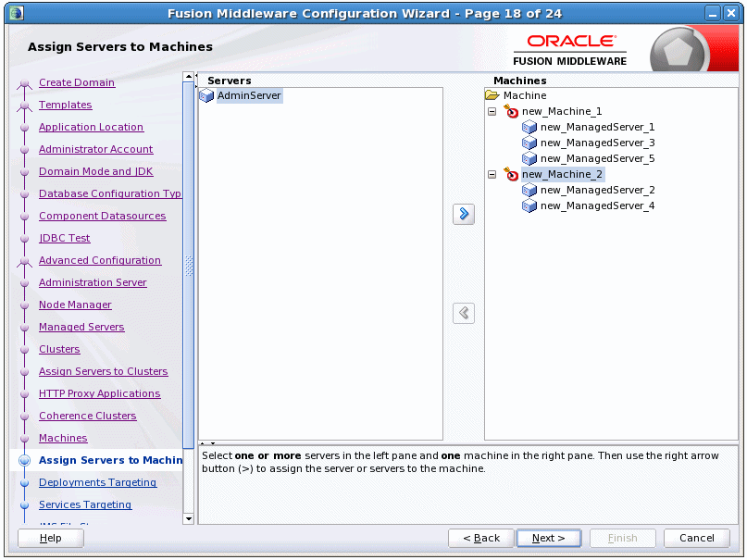Click the AdminServer cube icon
This screenshot has height=560, width=747.
(x=206, y=95)
